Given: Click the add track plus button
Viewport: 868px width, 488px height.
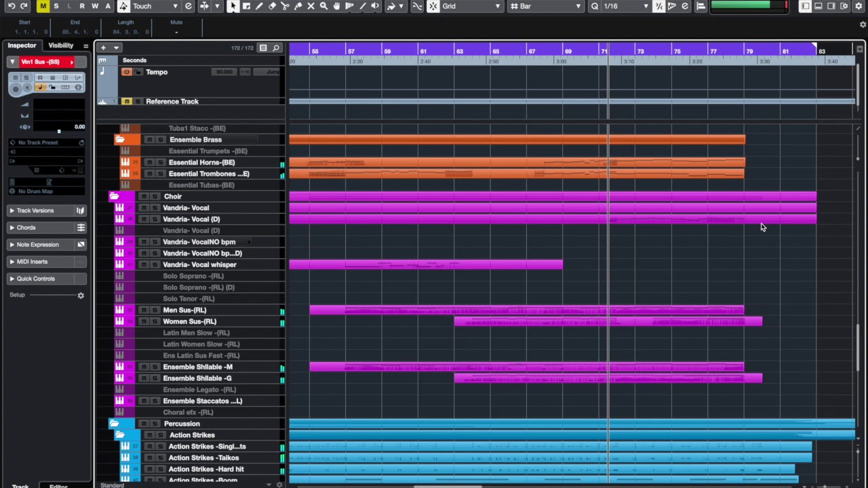Looking at the screenshot, I should click(103, 48).
